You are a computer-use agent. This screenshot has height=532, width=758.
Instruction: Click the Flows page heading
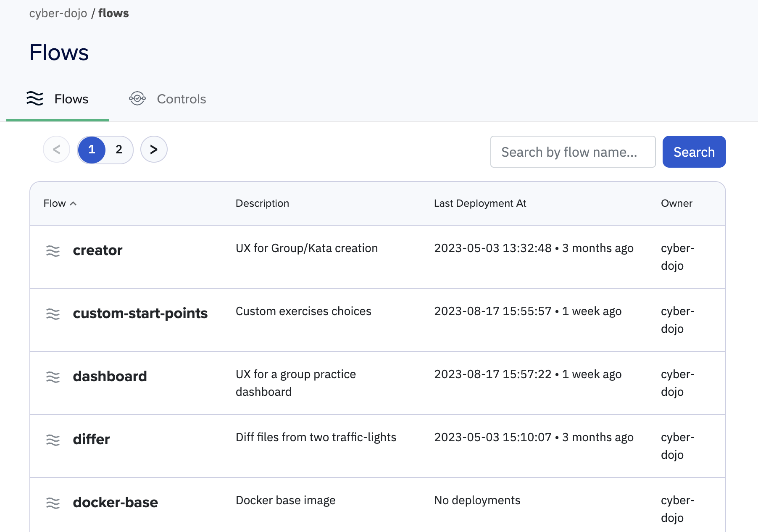pyautogui.click(x=59, y=53)
